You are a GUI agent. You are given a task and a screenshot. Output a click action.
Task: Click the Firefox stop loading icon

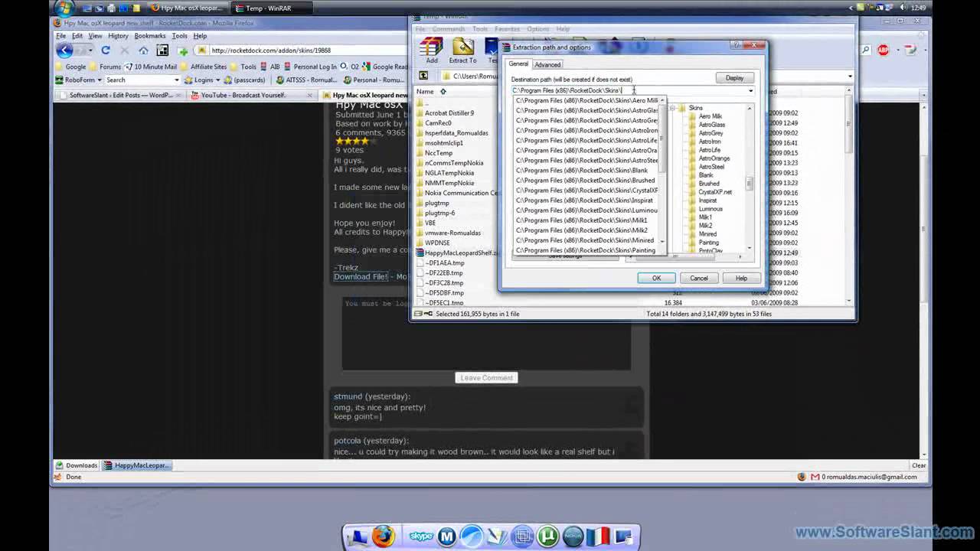pos(125,51)
